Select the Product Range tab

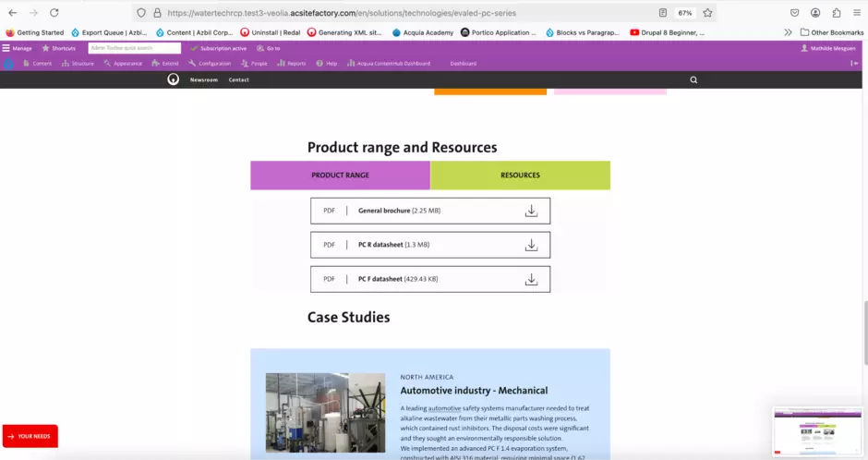[340, 175]
